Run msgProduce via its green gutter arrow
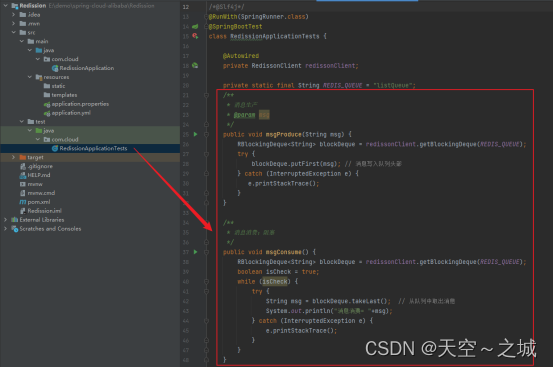The width and height of the screenshot is (553, 368). click(195, 134)
